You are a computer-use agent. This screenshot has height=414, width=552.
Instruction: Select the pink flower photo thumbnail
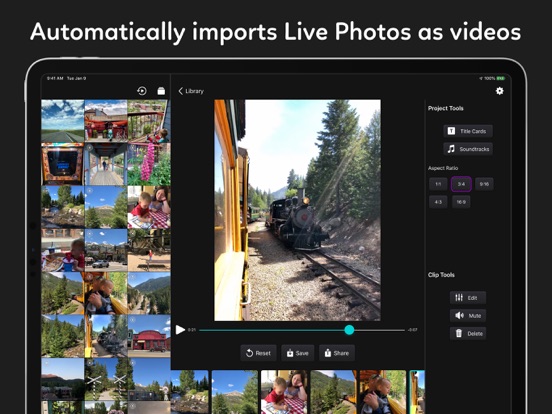(149, 164)
